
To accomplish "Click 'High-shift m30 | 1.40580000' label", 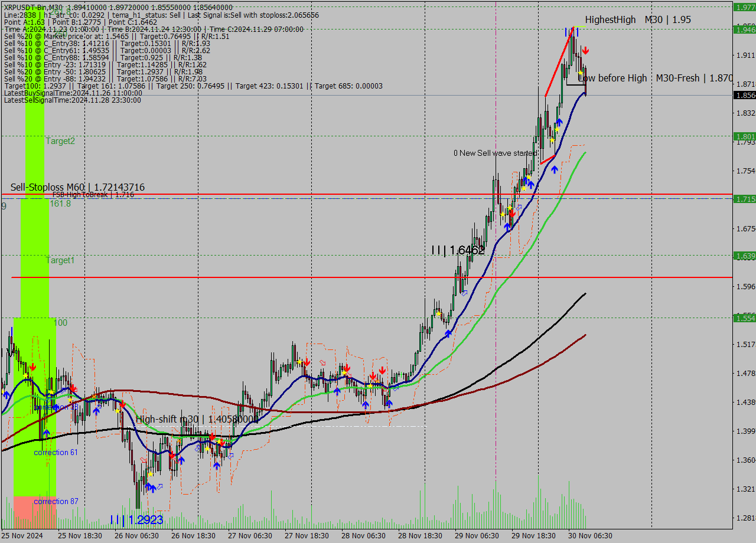I will [x=197, y=420].
